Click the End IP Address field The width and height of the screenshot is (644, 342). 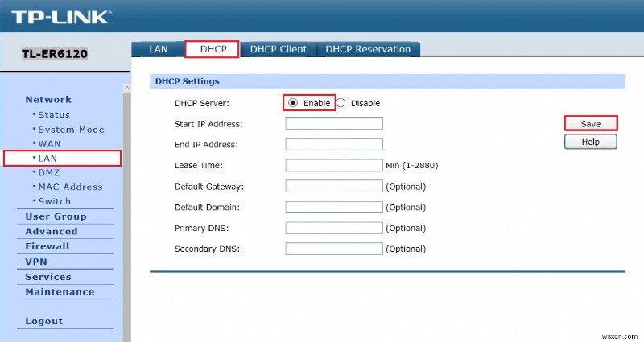point(334,144)
